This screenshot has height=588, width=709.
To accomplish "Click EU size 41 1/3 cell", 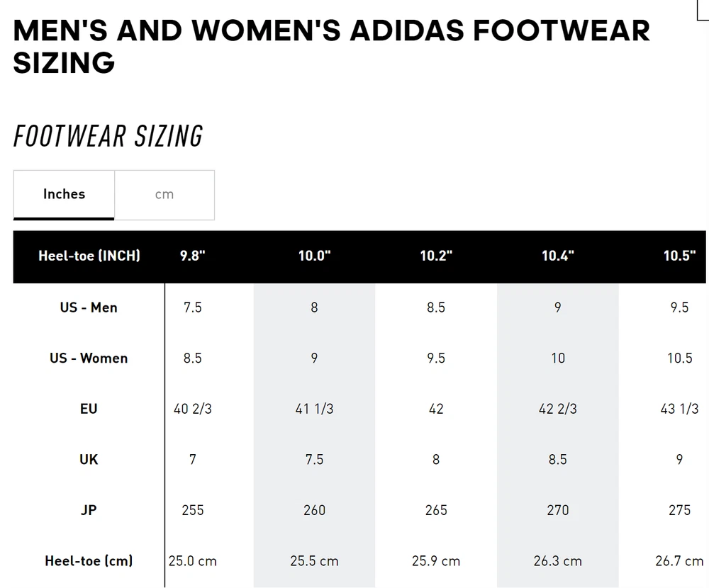I will pos(314,409).
